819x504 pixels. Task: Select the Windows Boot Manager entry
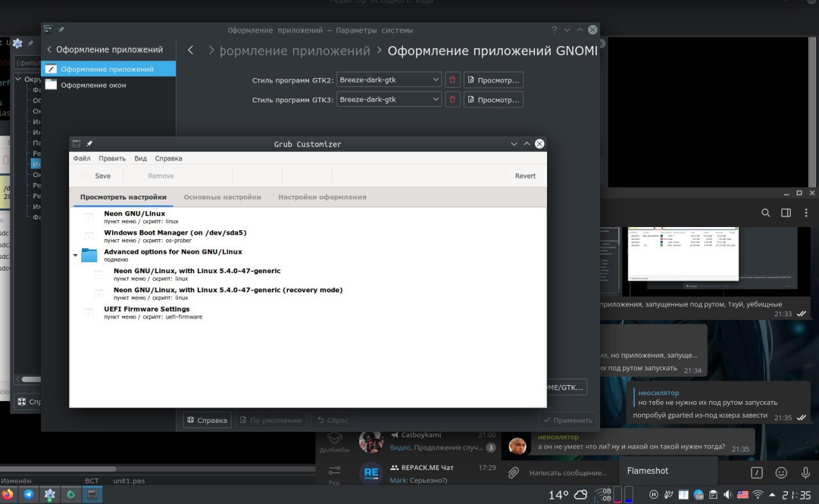point(175,236)
